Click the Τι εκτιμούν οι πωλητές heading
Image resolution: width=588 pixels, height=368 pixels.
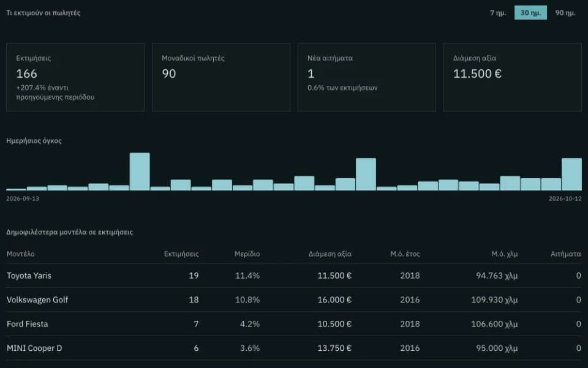[x=43, y=13]
